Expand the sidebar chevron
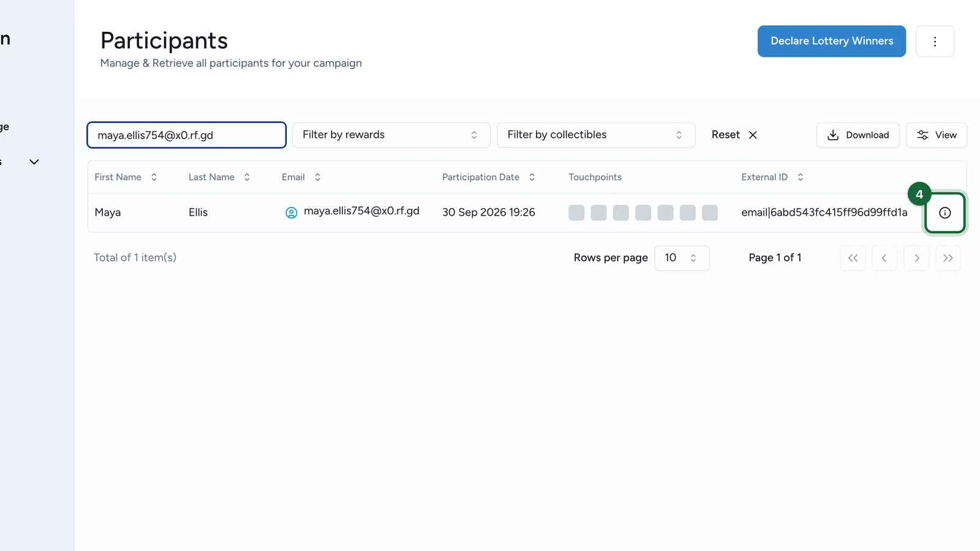The width and height of the screenshot is (980, 551). pyautogui.click(x=34, y=162)
